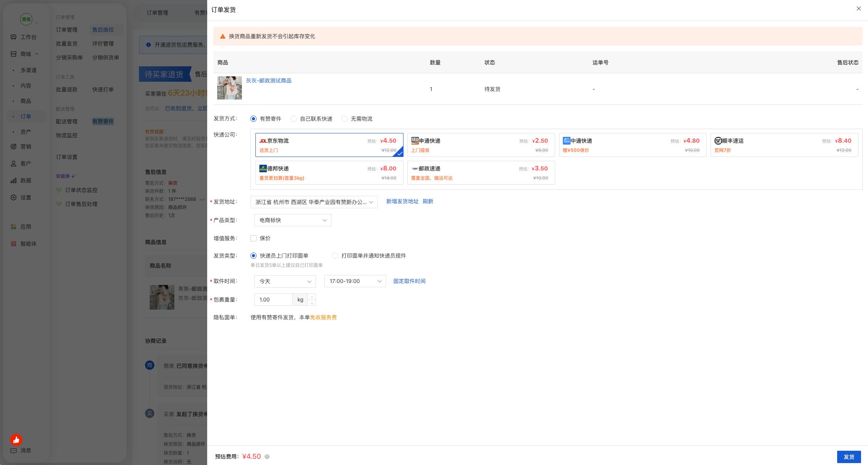Viewport: 868px width, 465px height.
Task: Expand the 电商标快 product type dropdown
Action: pos(293,220)
